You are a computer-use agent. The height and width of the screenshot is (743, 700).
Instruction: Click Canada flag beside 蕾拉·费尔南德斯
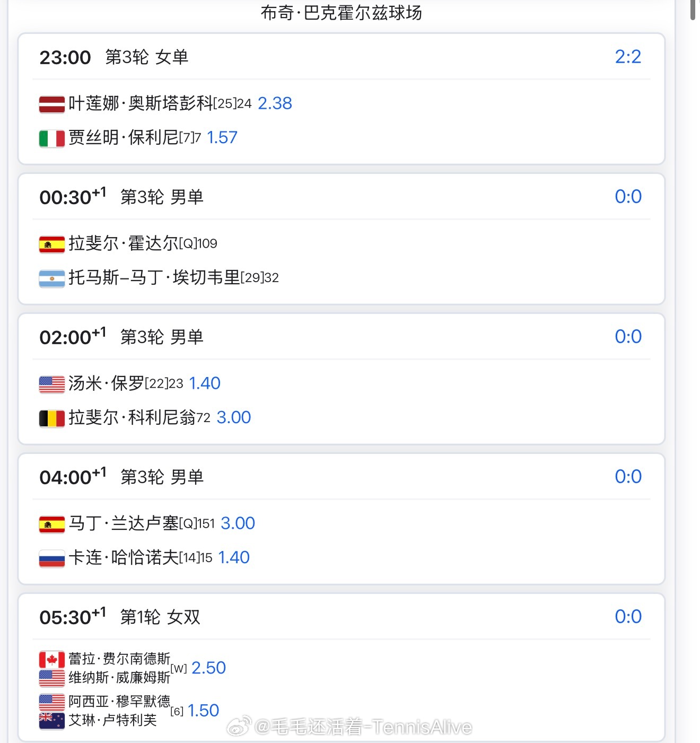tap(52, 660)
